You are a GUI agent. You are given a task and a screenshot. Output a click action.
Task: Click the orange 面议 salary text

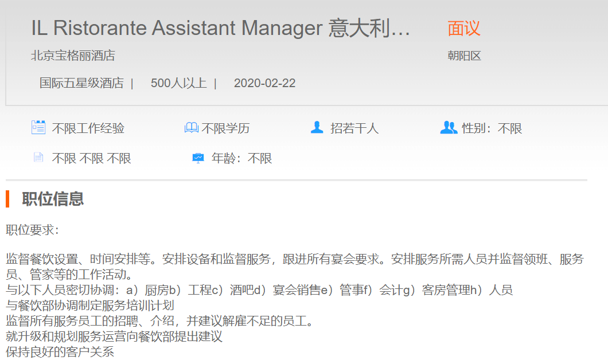[463, 28]
